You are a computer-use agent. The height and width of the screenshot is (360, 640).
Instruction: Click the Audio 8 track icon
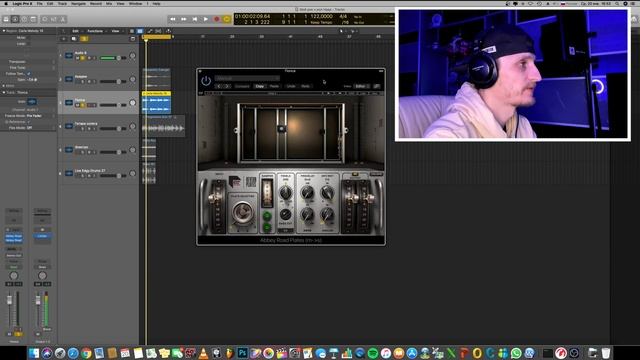pos(69,56)
